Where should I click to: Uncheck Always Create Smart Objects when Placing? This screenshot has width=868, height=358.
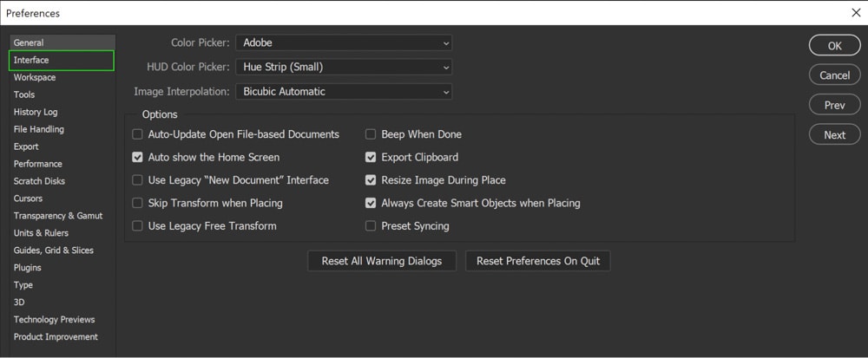(371, 204)
